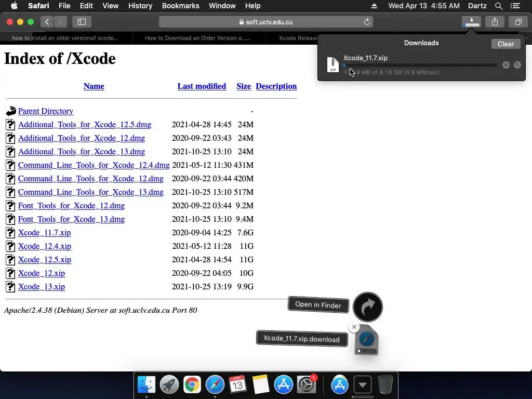Open Calendar app in Dock

tap(237, 385)
